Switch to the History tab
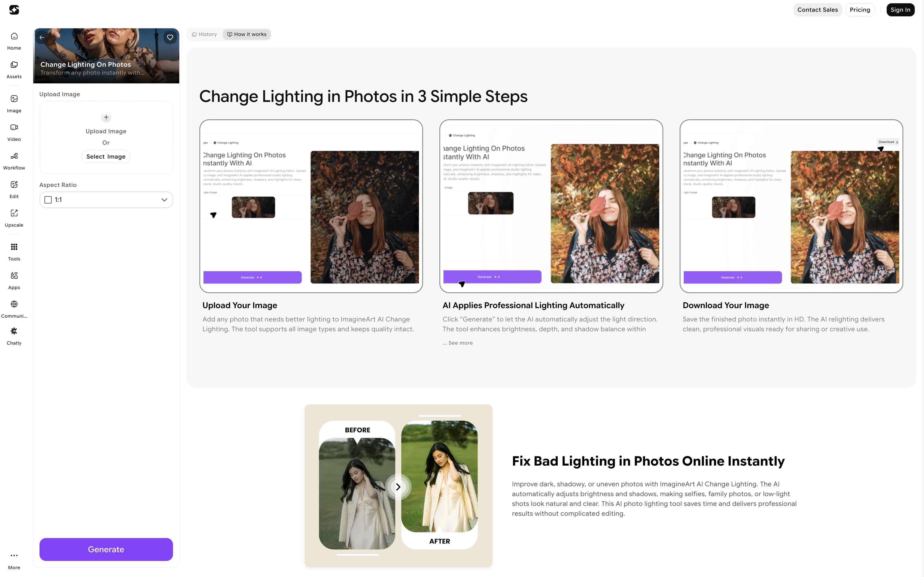 205,34
